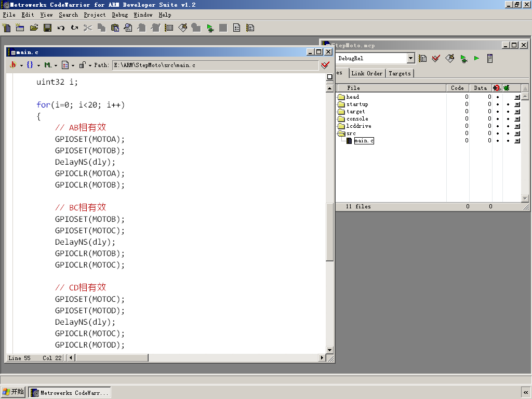Toggle the debug dot for the startup folder
532x399 pixels.
pyautogui.click(x=508, y=104)
